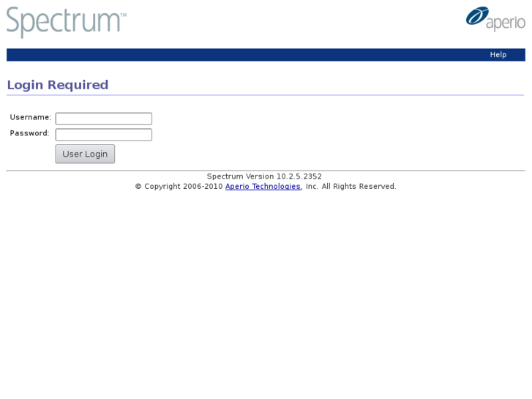The image size is (532, 399).
Task: Click the Aperio logo
Action: click(495, 19)
